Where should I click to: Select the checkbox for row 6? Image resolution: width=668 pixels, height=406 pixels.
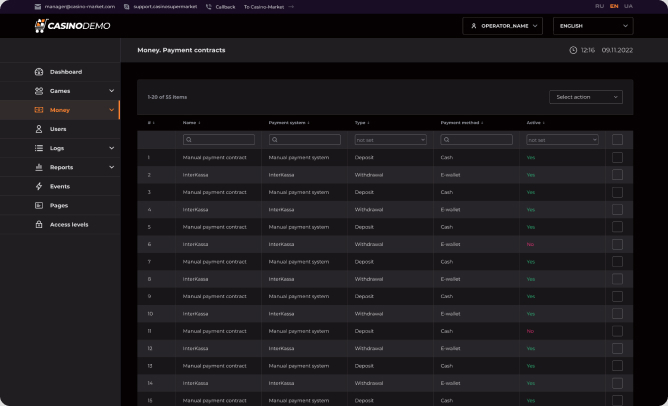coord(617,244)
